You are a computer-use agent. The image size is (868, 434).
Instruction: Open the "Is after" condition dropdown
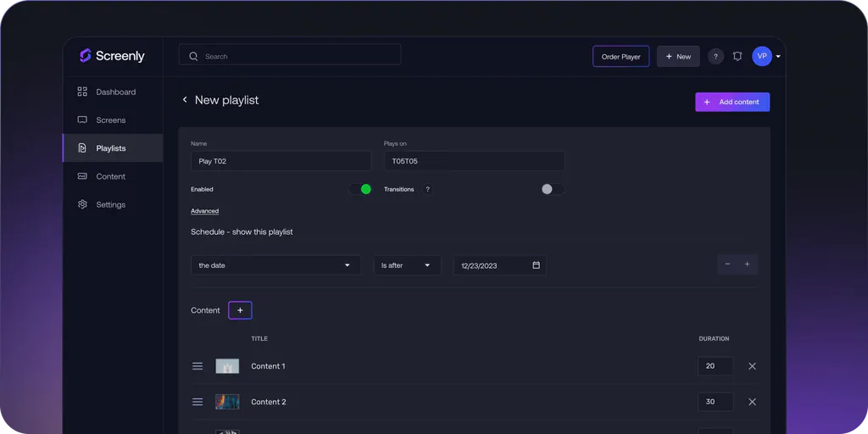(407, 265)
